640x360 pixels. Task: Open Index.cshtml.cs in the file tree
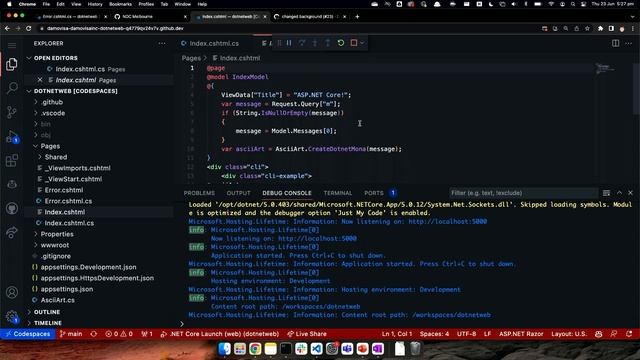69,223
